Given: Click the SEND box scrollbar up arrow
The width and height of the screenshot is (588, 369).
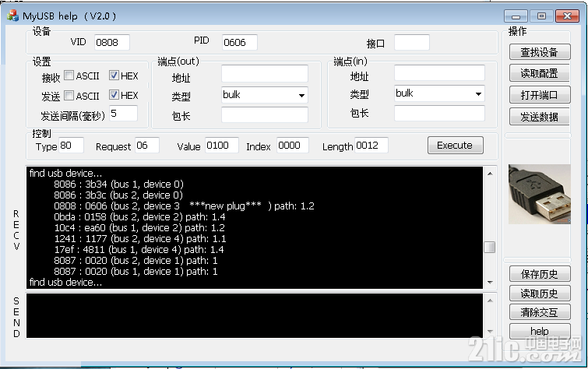Looking at the screenshot, I should [490, 300].
